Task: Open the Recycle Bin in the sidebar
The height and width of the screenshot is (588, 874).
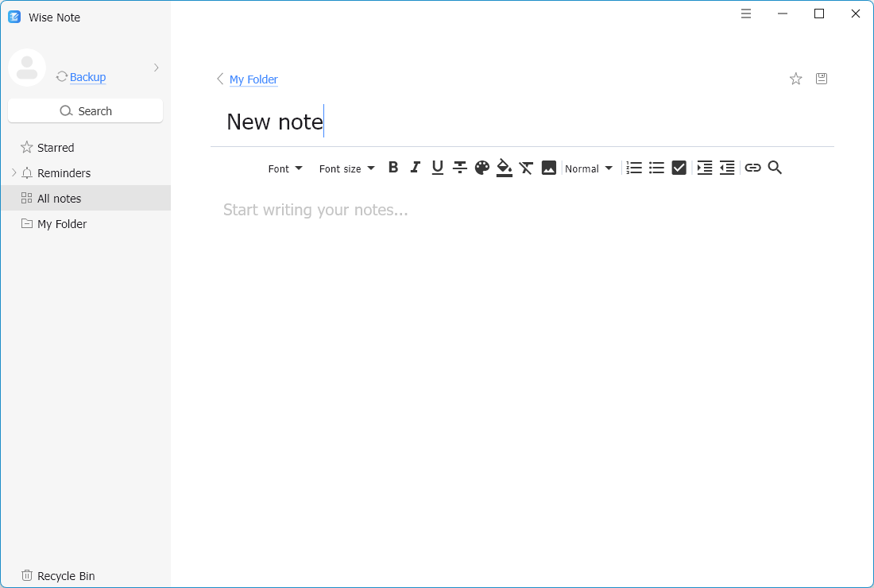Action: click(65, 576)
